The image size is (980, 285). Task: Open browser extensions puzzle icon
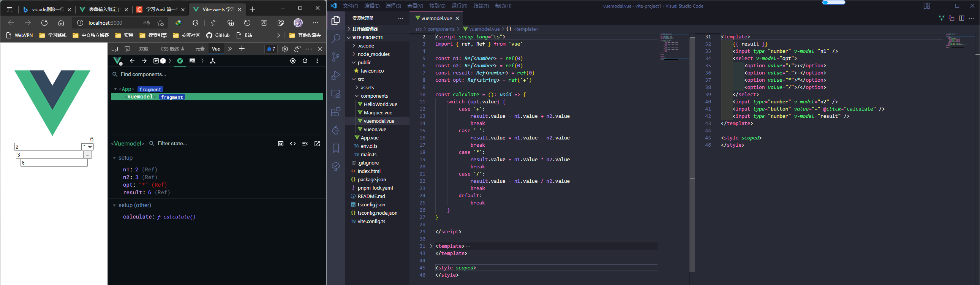point(196,23)
